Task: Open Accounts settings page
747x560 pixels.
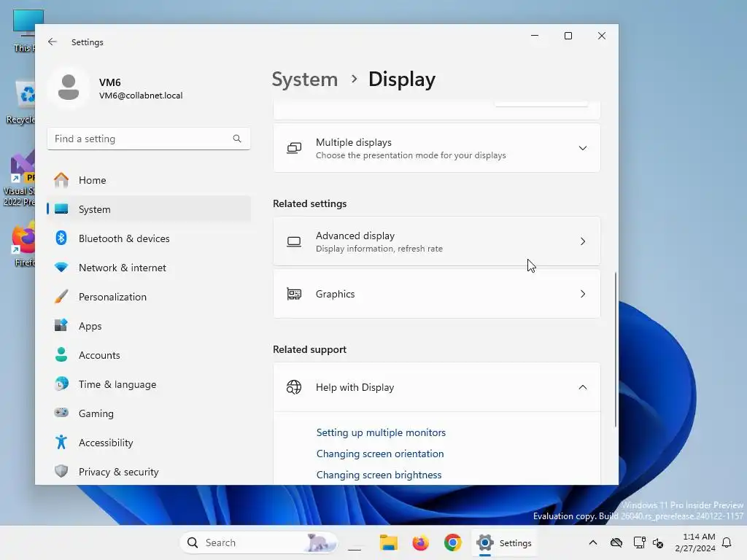Action: click(149, 355)
